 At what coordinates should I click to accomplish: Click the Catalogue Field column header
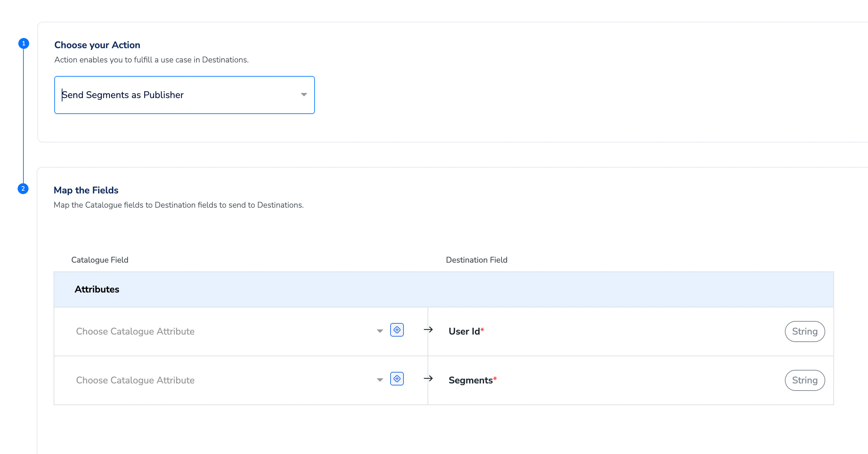tap(100, 260)
